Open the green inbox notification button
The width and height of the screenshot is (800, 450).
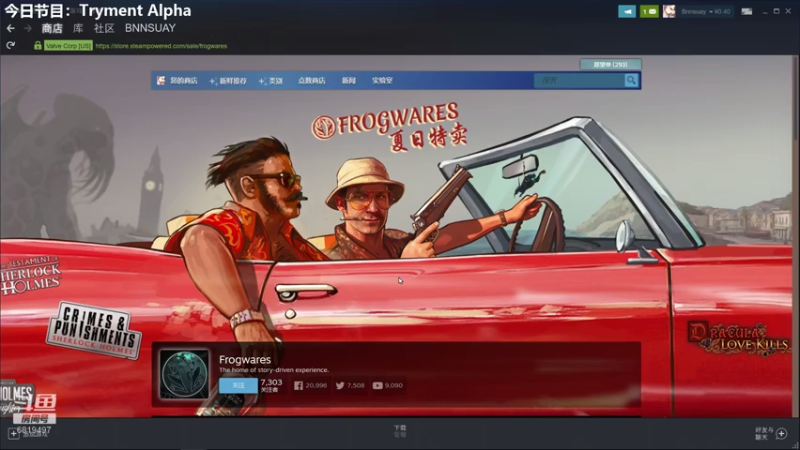pos(649,11)
